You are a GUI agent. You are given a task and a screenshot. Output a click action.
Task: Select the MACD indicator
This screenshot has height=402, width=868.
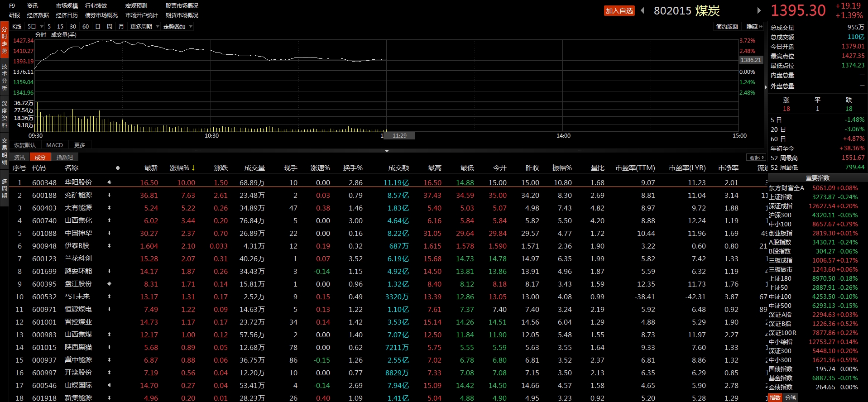(x=55, y=145)
